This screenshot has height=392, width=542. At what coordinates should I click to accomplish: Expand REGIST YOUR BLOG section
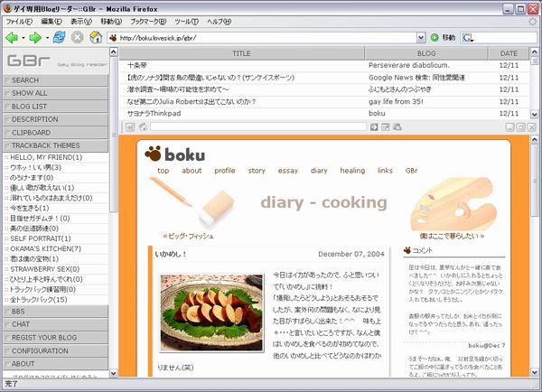pyautogui.click(x=55, y=338)
